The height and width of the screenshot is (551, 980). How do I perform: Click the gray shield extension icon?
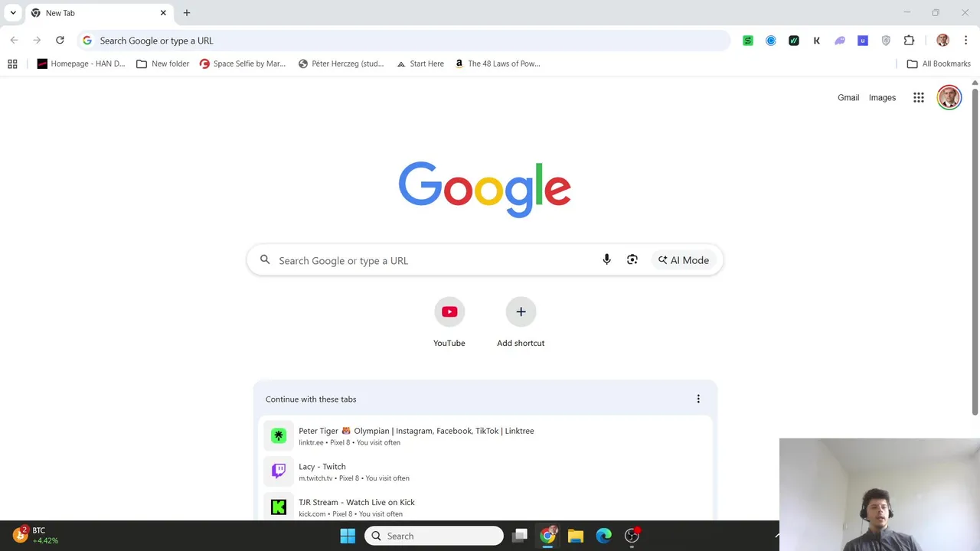(886, 41)
